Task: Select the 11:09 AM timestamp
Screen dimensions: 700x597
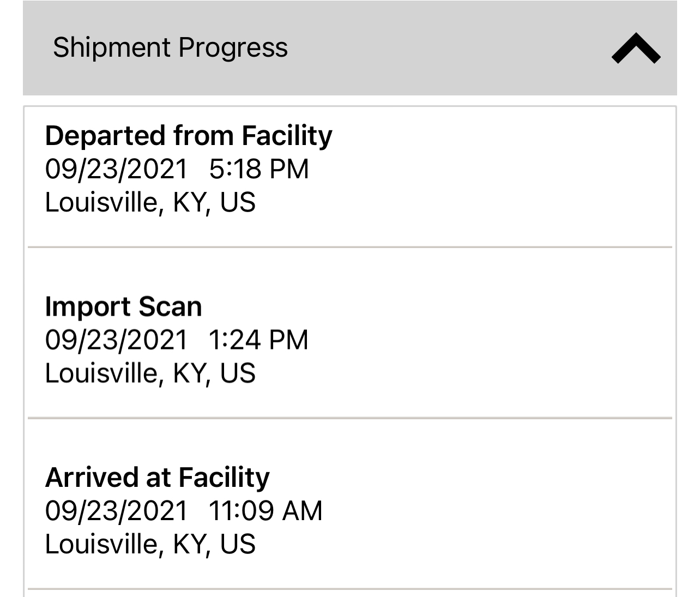Action: pos(265,511)
